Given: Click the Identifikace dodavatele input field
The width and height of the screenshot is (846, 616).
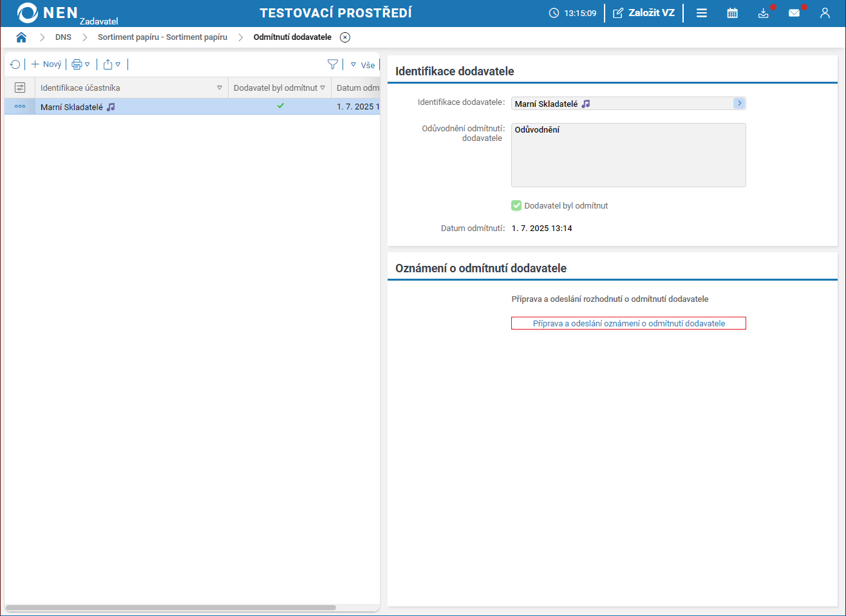Looking at the screenshot, I should click(x=628, y=104).
